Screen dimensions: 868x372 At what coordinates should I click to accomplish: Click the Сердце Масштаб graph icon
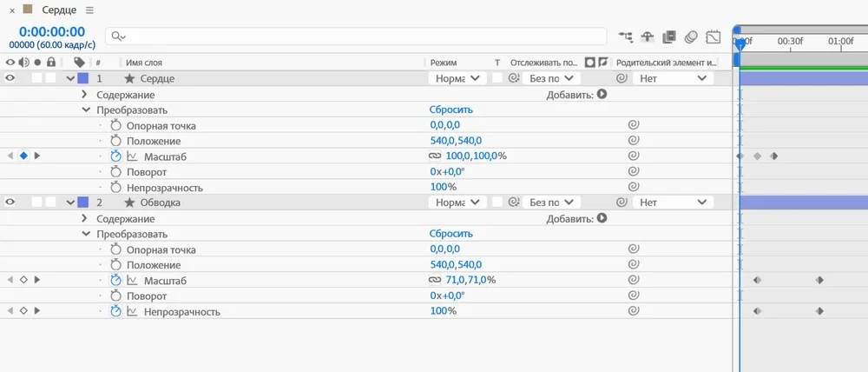pos(132,156)
